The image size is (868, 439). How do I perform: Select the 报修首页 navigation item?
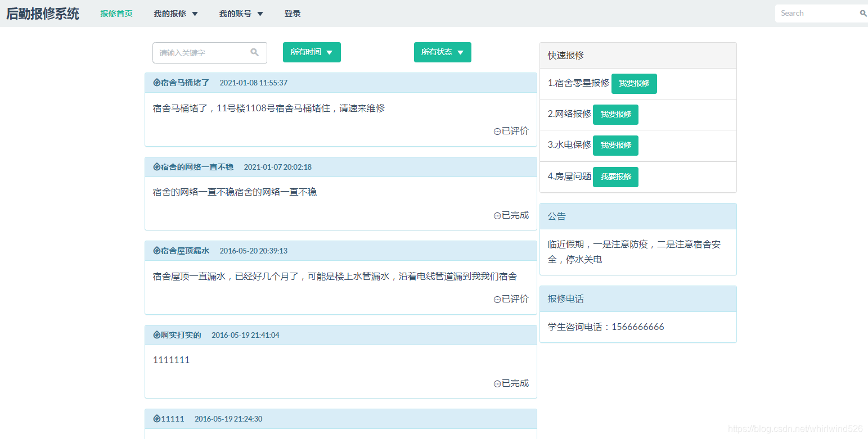[x=116, y=13]
